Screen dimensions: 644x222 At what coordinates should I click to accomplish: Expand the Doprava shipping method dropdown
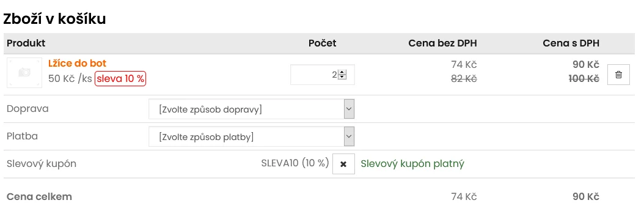pos(251,109)
